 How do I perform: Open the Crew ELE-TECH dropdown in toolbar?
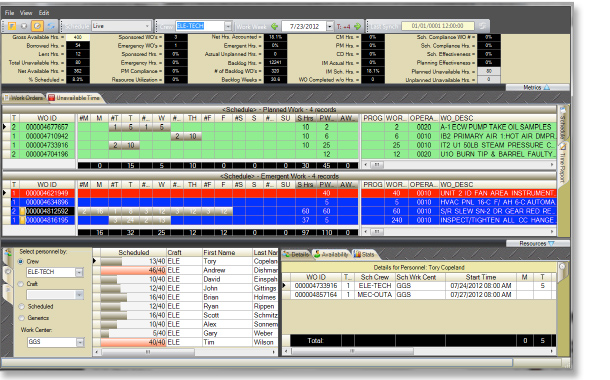click(x=228, y=26)
